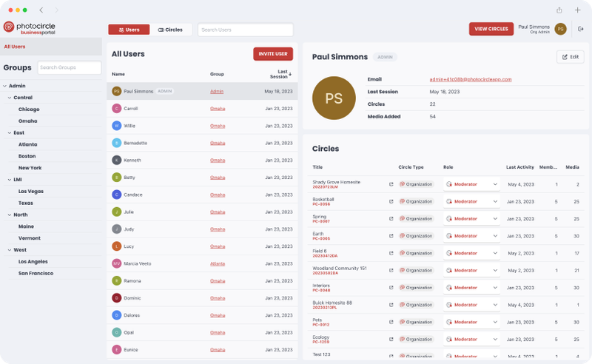The height and width of the screenshot is (364, 592).
Task: Click the browser back arrow
Action: [x=41, y=10]
